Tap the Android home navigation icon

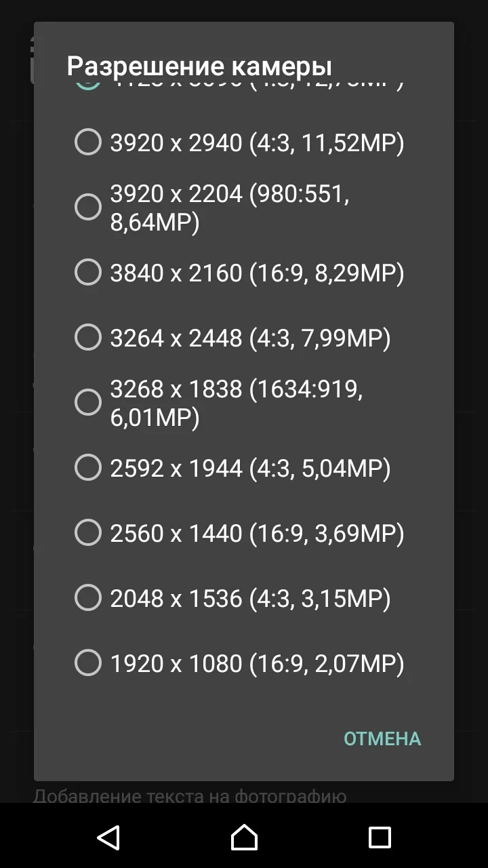click(244, 837)
